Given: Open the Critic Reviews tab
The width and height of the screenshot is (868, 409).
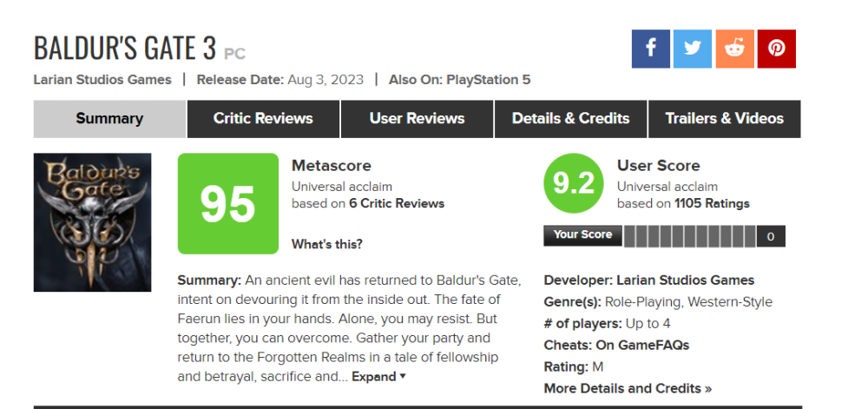Looking at the screenshot, I should tap(263, 119).
